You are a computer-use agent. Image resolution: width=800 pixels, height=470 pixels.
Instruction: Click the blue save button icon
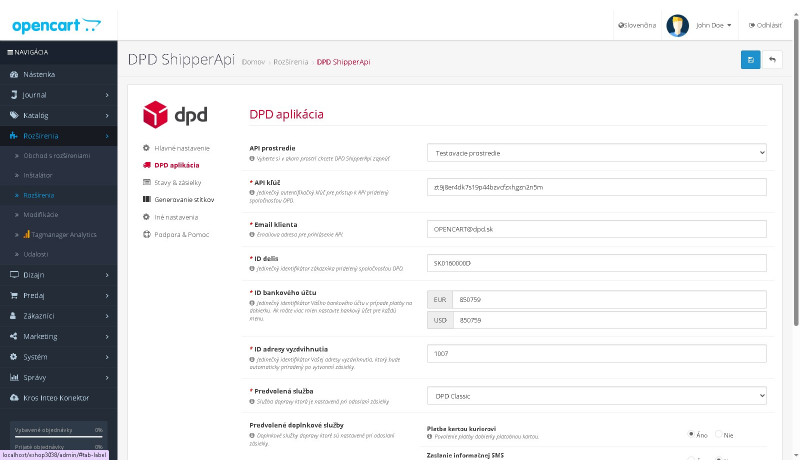[x=750, y=60]
